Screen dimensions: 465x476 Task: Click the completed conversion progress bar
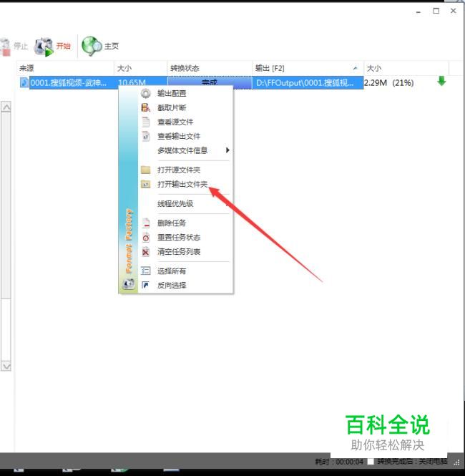[210, 82]
